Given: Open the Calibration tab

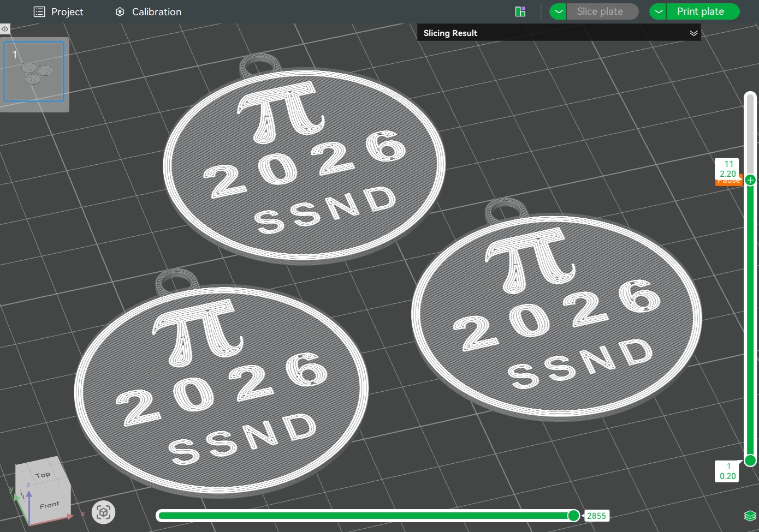Looking at the screenshot, I should (156, 12).
